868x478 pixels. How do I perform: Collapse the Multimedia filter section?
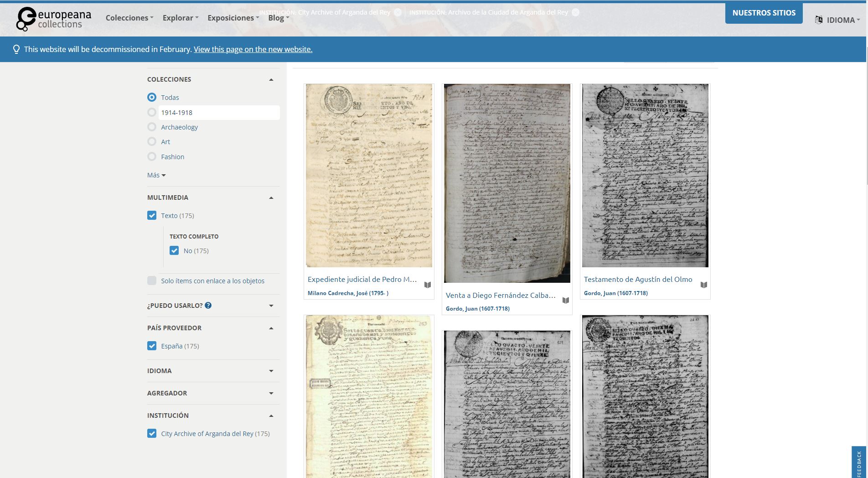[x=271, y=197]
